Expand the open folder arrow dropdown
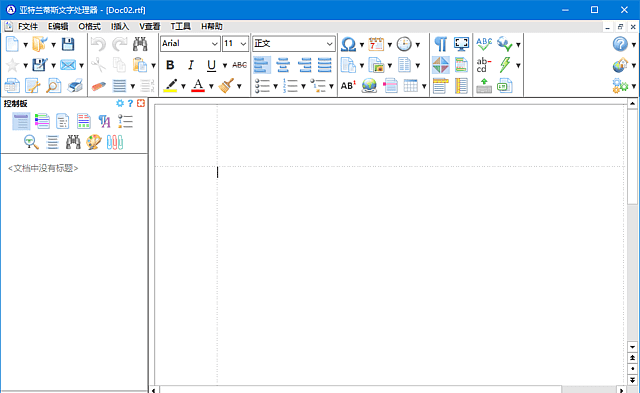 (53, 44)
